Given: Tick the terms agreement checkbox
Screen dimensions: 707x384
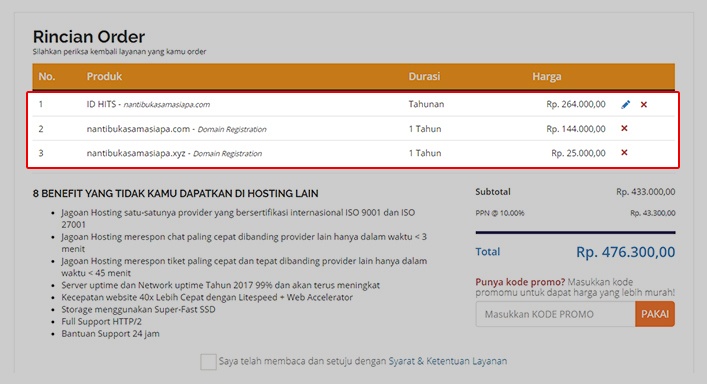Looking at the screenshot, I should pyautogui.click(x=208, y=362).
